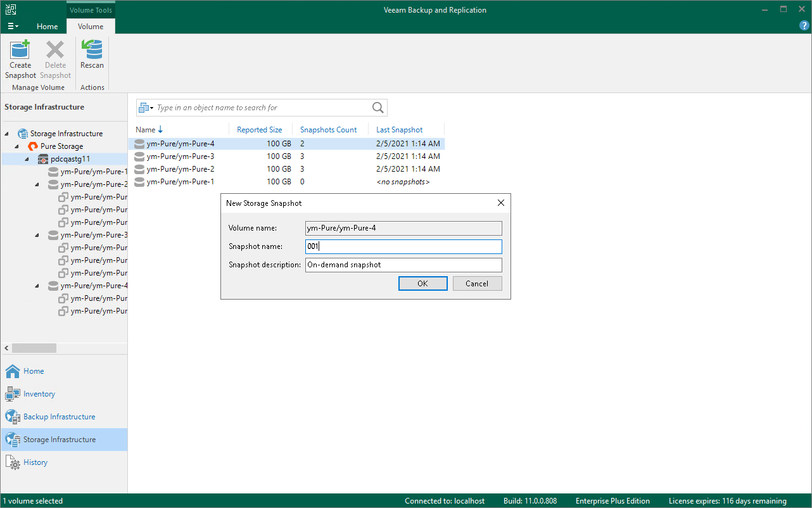Collapse the pdcqastg11 tree node
The image size is (812, 508).
coord(27,159)
